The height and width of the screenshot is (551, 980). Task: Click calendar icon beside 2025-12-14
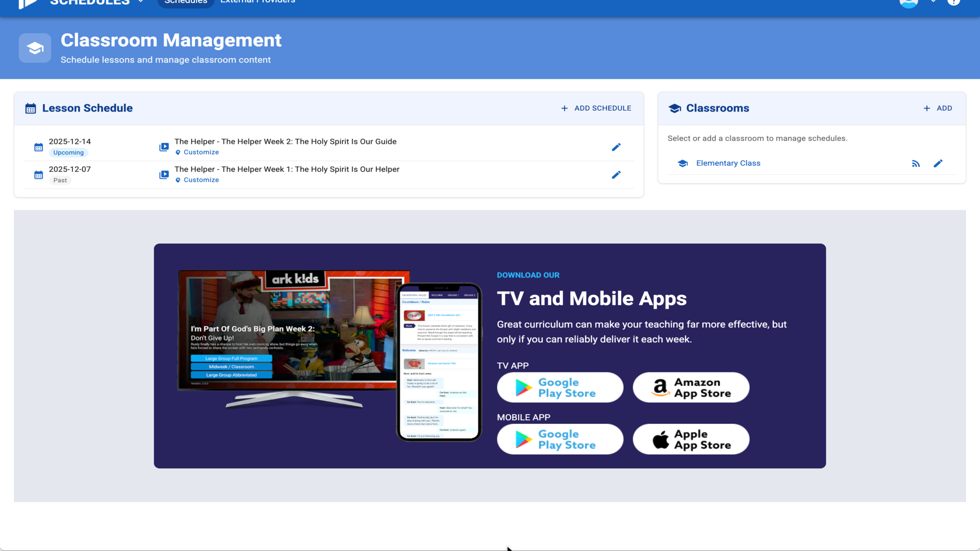pos(38,147)
